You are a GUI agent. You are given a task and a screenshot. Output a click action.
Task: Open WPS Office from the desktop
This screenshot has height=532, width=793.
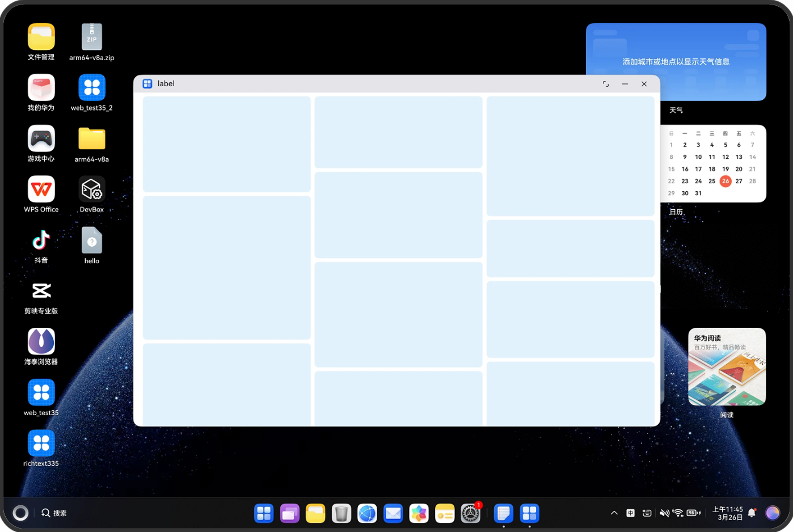41,189
